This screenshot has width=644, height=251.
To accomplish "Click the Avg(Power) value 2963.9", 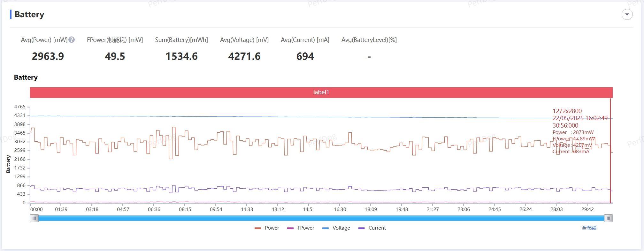I will 48,56.
